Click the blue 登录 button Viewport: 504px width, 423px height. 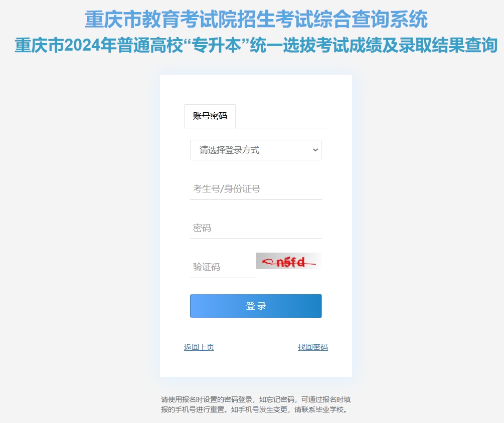(x=256, y=306)
